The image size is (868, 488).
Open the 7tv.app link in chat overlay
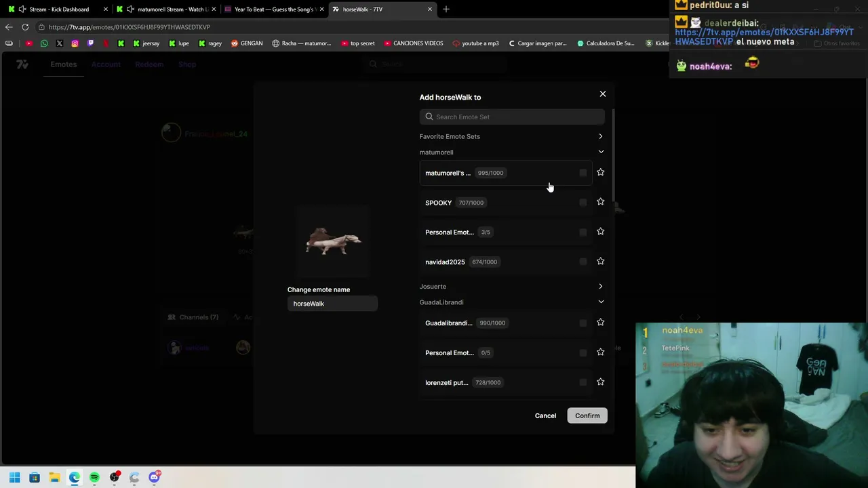(764, 37)
